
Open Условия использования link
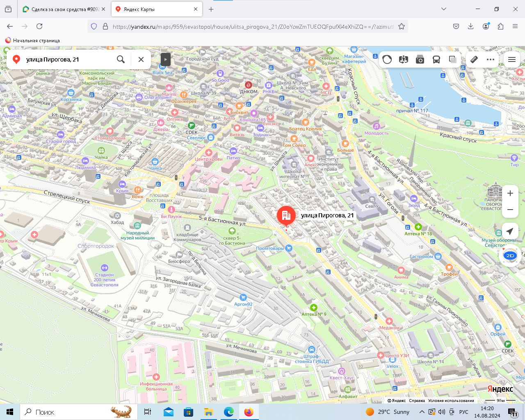(451, 401)
